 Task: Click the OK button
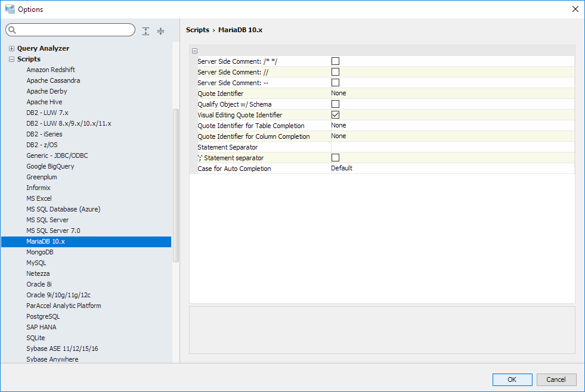[512, 379]
